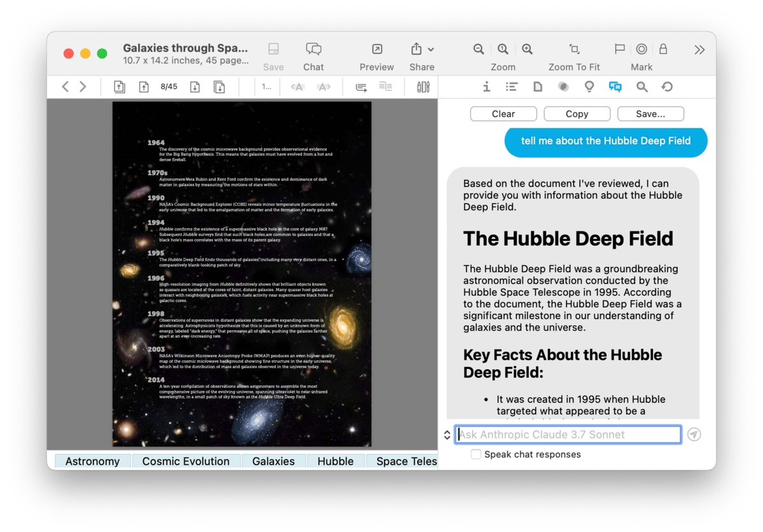Viewport: 763px width, 532px height.
Task: Open the Chat toolbar icon
Action: [313, 50]
